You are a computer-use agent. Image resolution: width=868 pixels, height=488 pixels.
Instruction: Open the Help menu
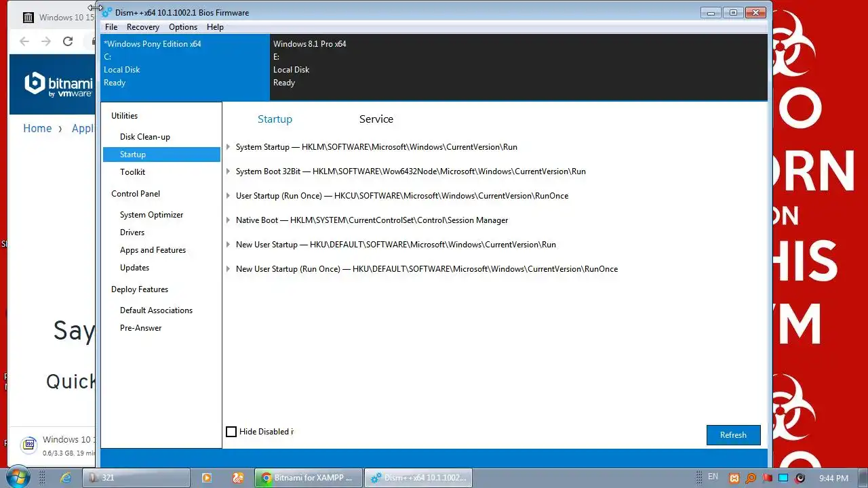(x=215, y=27)
